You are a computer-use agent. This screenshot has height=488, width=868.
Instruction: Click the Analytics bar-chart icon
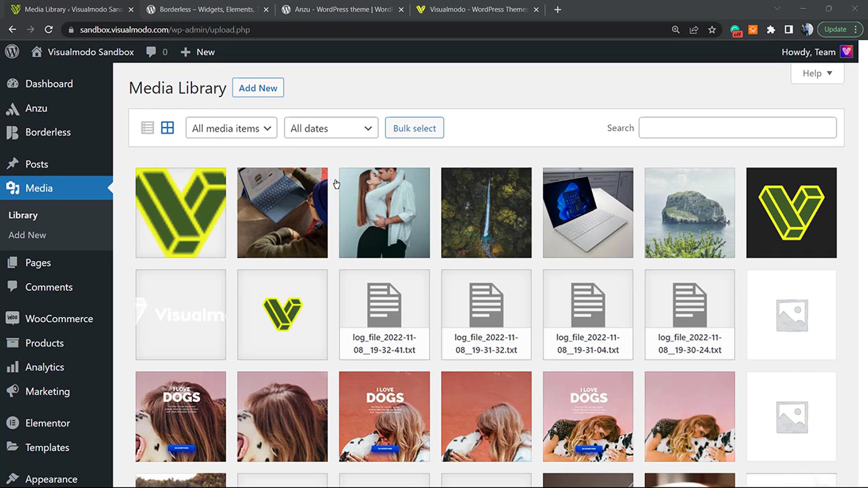tap(13, 367)
